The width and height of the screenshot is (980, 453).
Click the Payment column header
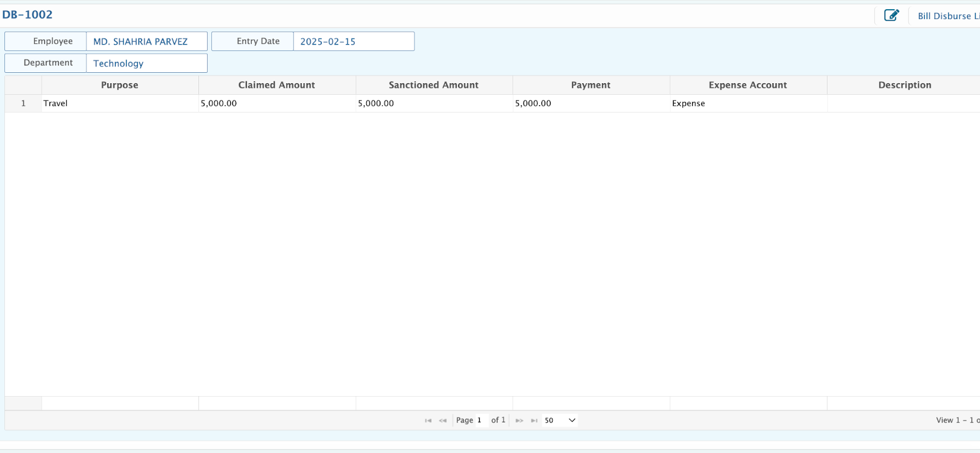(x=590, y=85)
